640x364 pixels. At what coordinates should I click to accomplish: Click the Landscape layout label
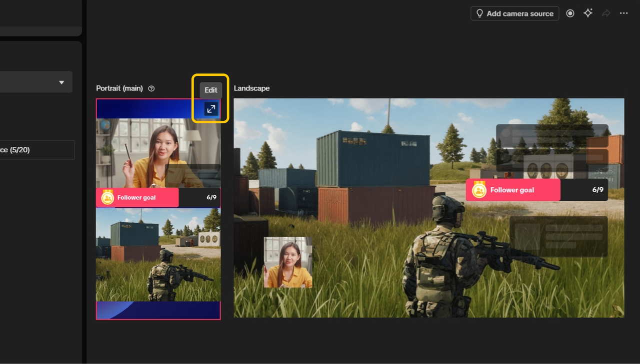(251, 88)
